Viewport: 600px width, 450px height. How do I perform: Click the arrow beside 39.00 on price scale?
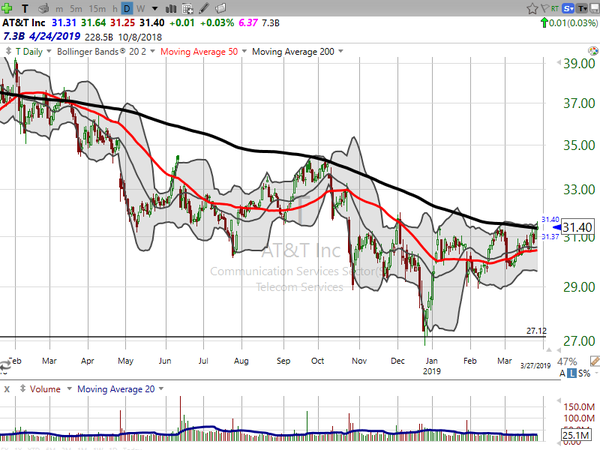tap(559, 62)
